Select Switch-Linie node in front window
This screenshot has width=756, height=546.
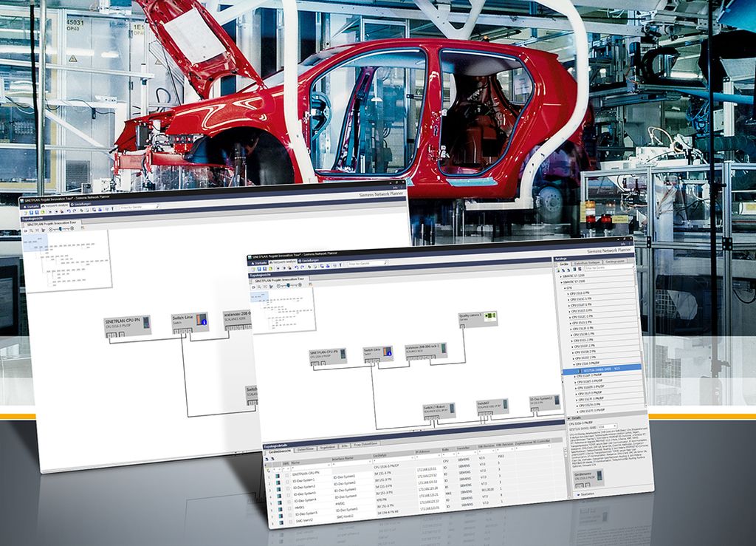tap(378, 352)
